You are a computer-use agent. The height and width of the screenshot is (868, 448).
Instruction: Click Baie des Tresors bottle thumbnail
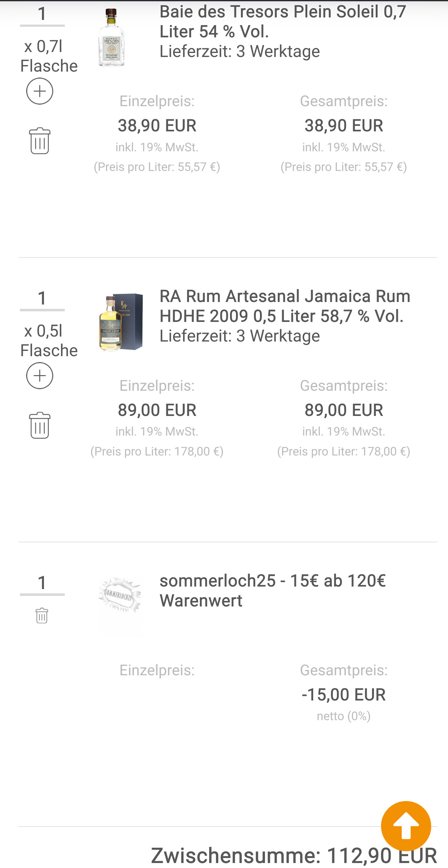[111, 37]
